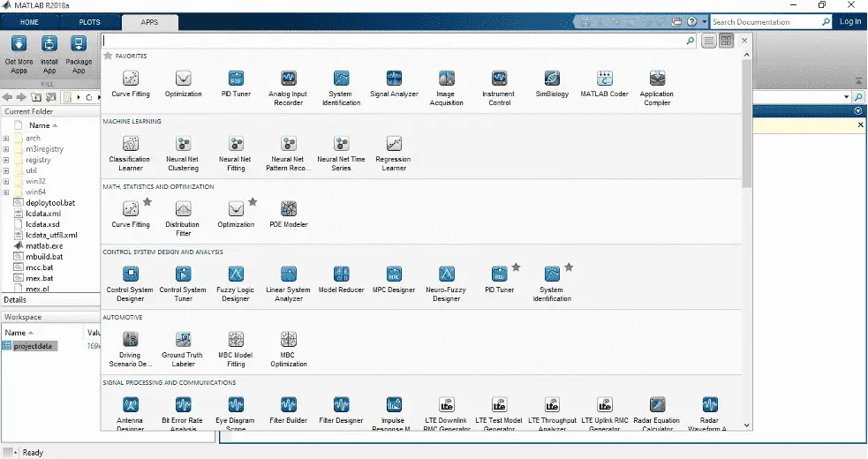This screenshot has width=868, height=459.
Task: Open PDE Modeler app
Action: tap(289, 214)
